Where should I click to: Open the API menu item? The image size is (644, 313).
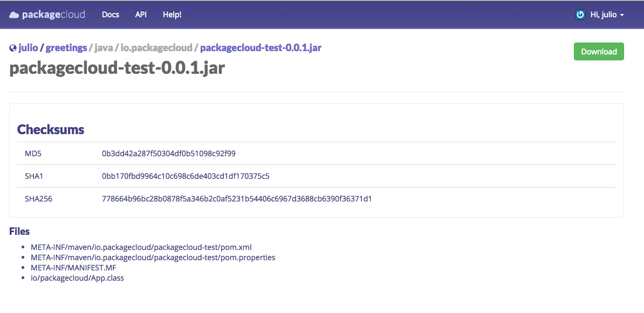(141, 15)
